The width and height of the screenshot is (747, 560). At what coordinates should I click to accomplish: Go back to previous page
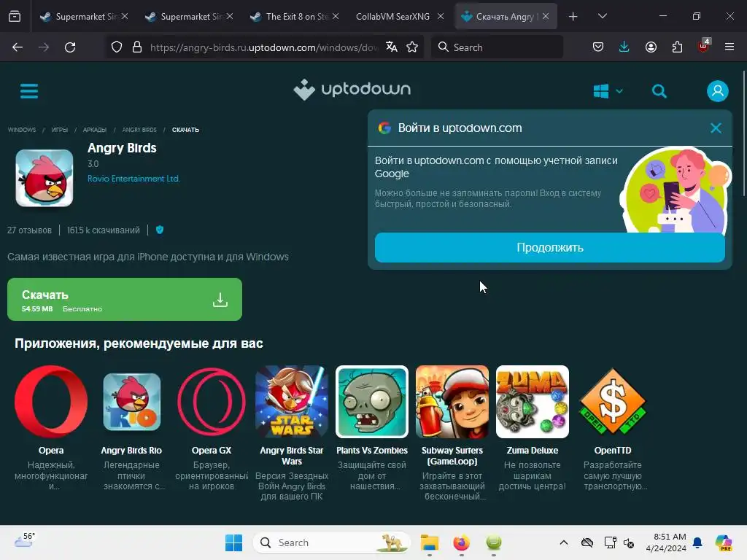pyautogui.click(x=18, y=47)
